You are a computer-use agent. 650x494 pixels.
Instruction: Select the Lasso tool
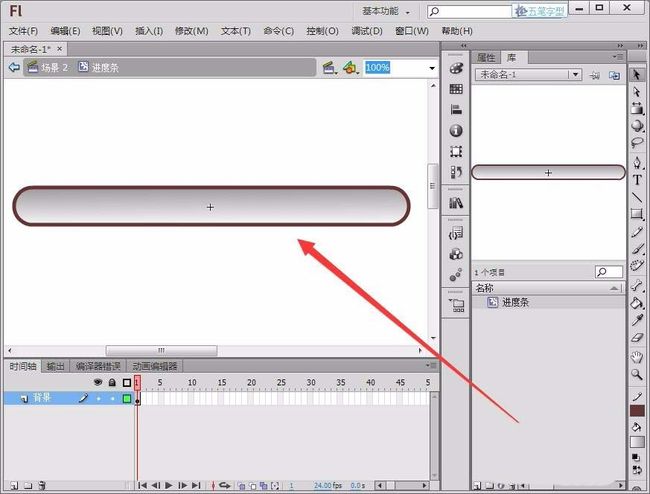tap(637, 143)
